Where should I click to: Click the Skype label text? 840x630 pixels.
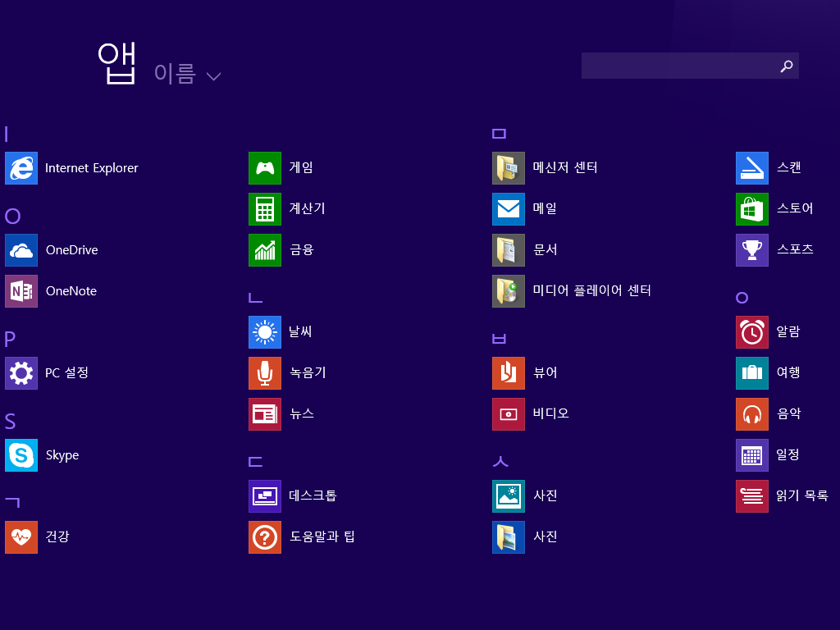tap(62, 455)
